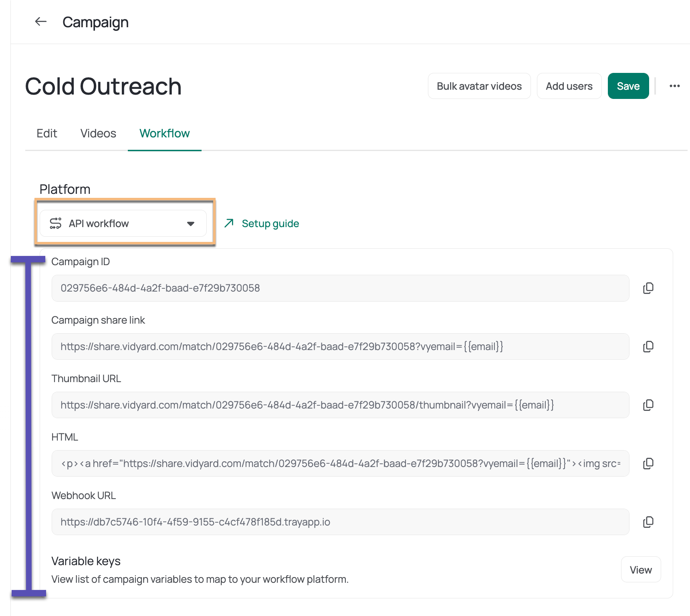Open the three-dot more options menu
The image size is (690, 616).
tap(675, 86)
